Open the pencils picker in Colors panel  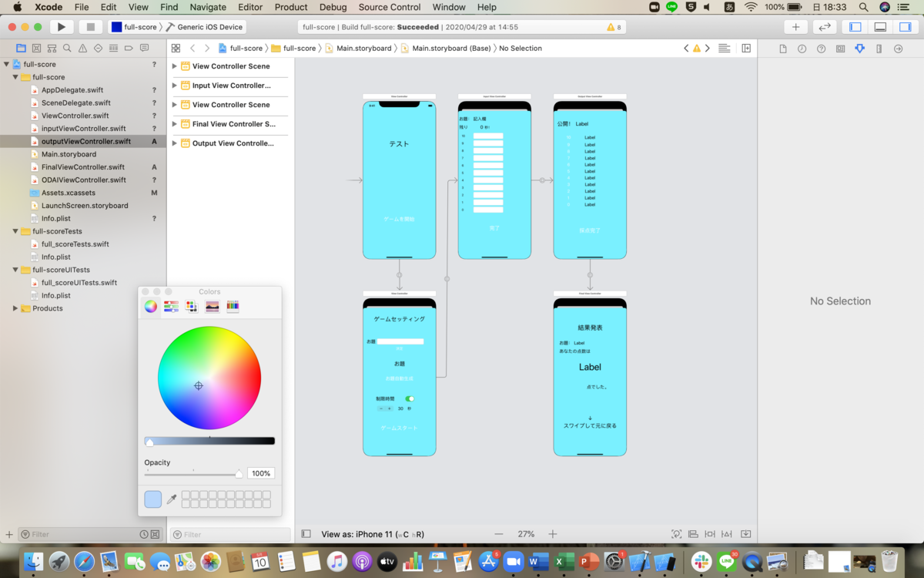point(233,306)
